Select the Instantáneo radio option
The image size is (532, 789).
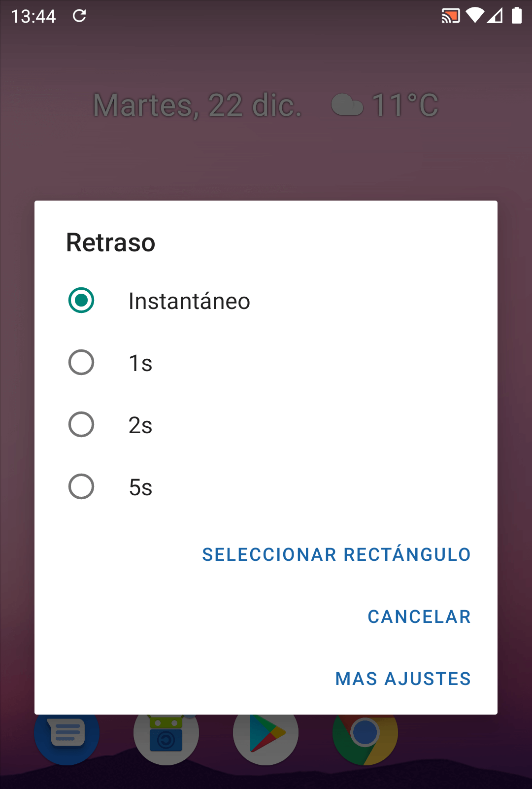[x=81, y=301]
